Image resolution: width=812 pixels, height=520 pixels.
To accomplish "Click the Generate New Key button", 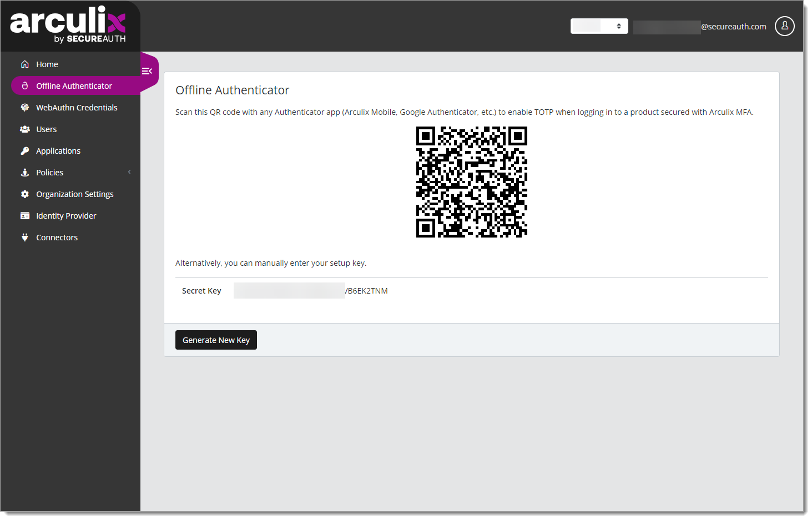I will point(216,340).
